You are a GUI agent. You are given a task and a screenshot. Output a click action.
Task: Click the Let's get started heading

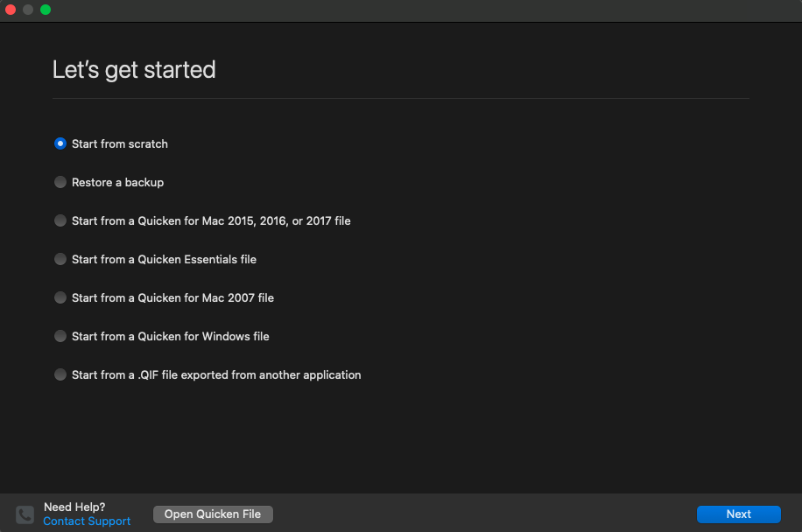click(134, 70)
